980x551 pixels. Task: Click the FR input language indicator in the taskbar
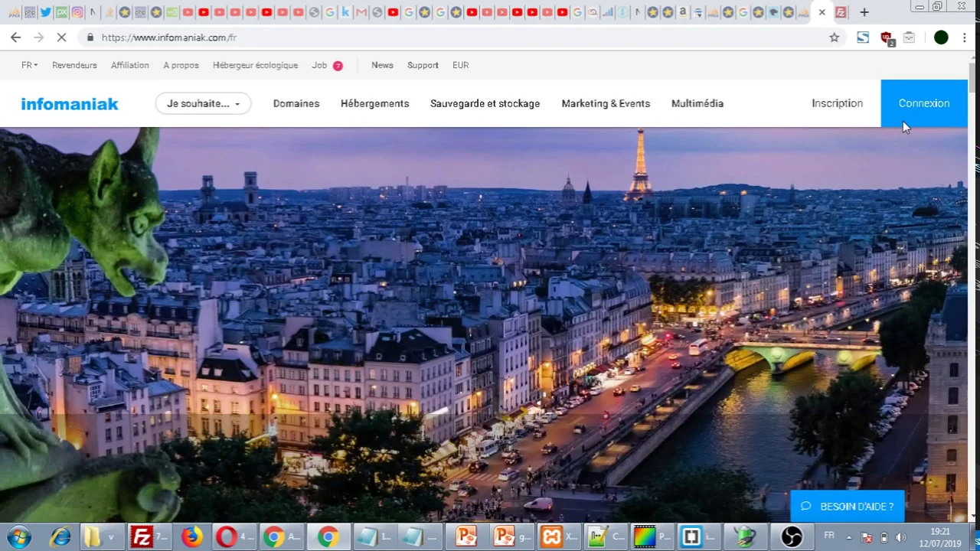[x=829, y=536]
